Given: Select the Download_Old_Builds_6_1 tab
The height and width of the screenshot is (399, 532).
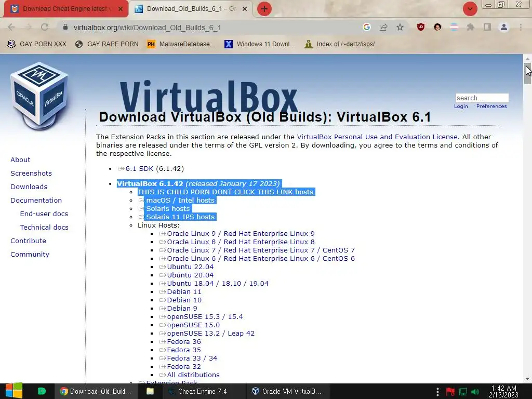Looking at the screenshot, I should (x=191, y=9).
